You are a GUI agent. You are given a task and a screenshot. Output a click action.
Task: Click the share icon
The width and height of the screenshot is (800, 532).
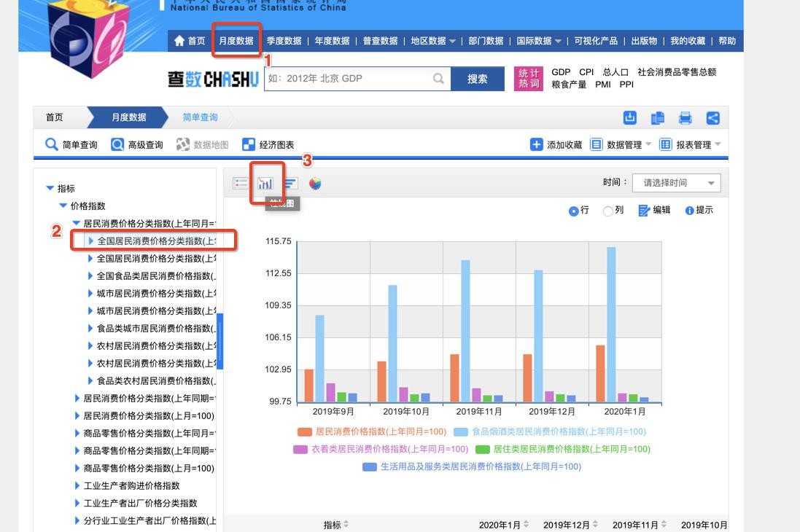pos(712,117)
